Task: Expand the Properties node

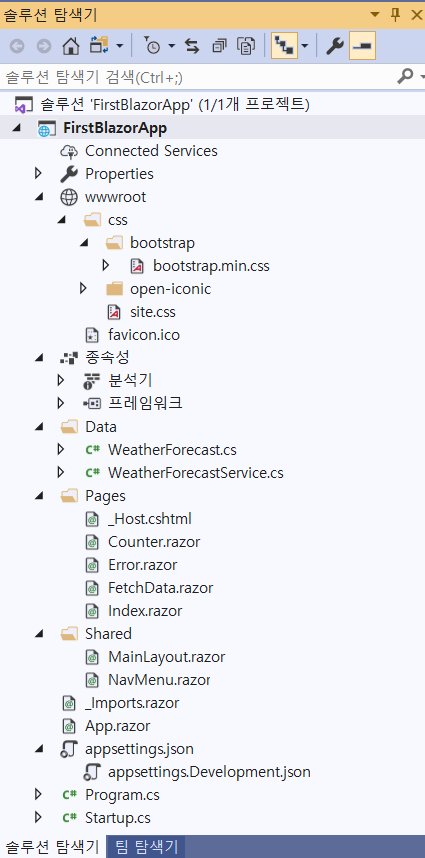Action: pos(38,173)
